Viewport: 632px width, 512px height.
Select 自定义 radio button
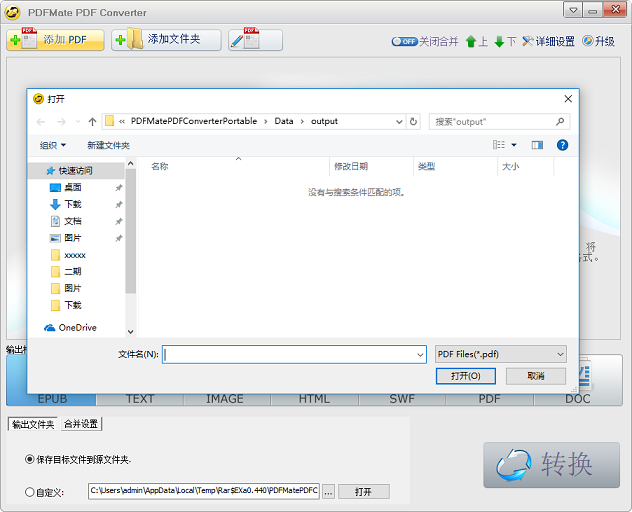tap(29, 492)
